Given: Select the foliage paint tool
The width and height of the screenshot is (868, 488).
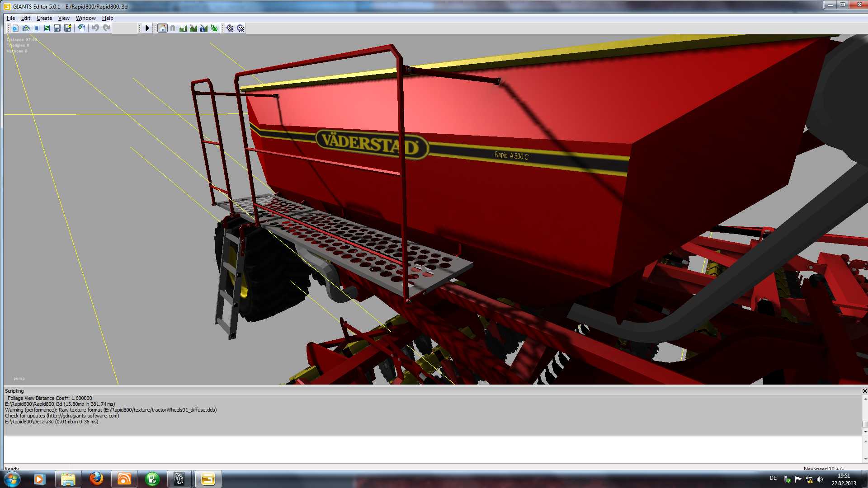Looking at the screenshot, I should 214,28.
